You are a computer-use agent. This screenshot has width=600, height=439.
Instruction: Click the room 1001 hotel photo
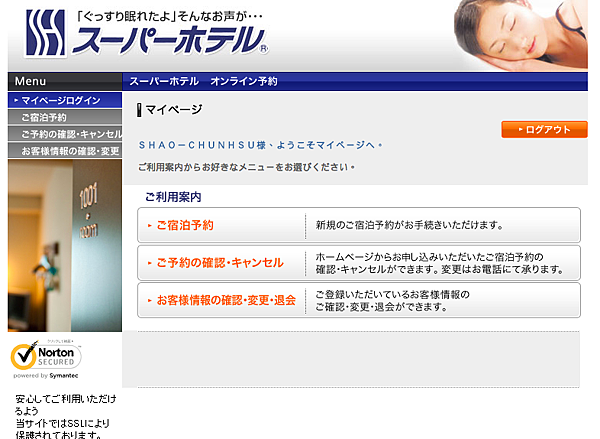coord(65,245)
